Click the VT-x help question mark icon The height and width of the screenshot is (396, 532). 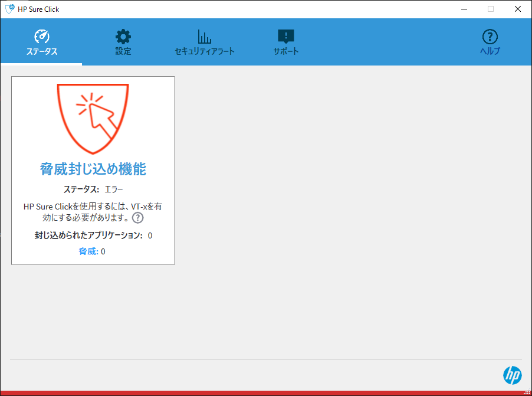[x=138, y=218]
